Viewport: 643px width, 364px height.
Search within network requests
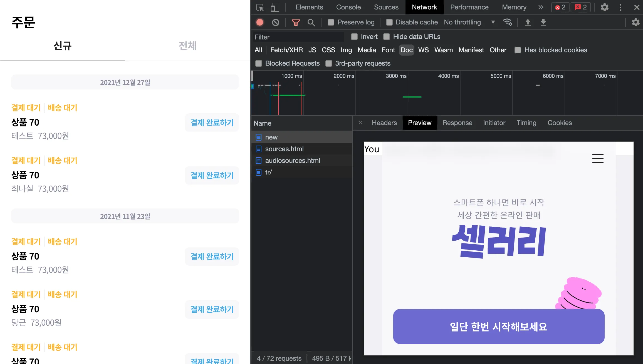click(311, 22)
